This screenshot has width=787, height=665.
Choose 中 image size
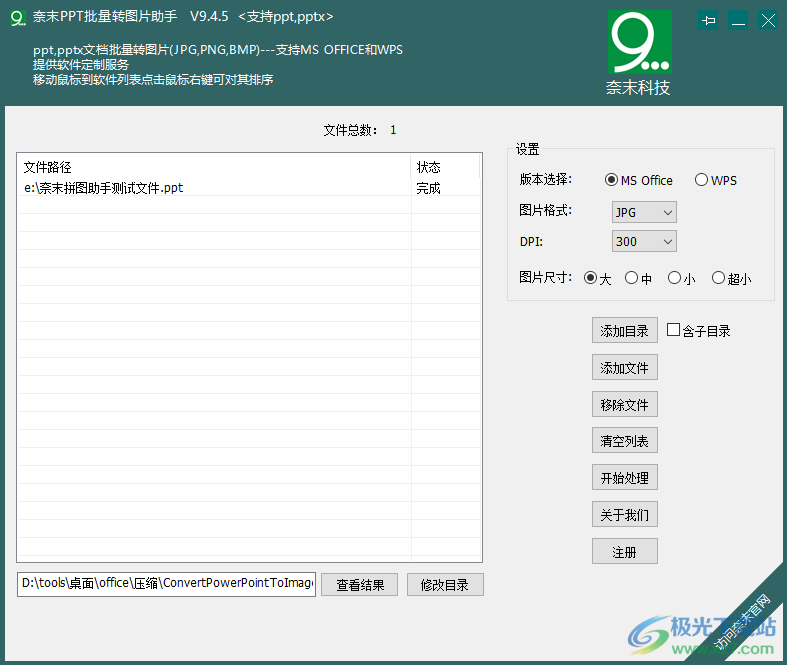pyautogui.click(x=638, y=278)
